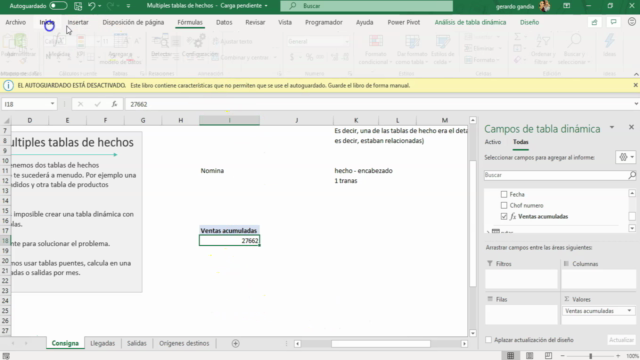This screenshot has height=360, width=640.
Task: Switch to the Insertar ribbon tab
Action: click(x=78, y=22)
